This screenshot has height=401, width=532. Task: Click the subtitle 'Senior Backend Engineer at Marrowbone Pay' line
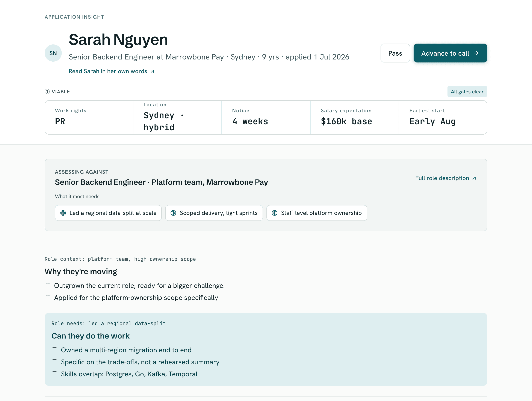coord(209,57)
